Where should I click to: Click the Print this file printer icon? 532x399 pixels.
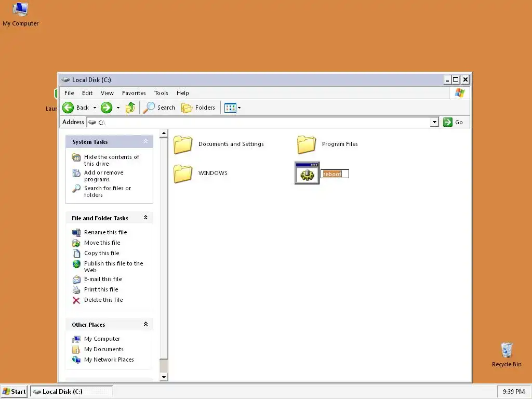point(76,290)
